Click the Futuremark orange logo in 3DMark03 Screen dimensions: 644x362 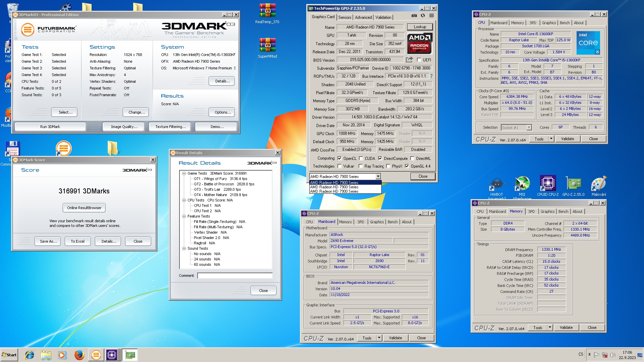coord(28,29)
